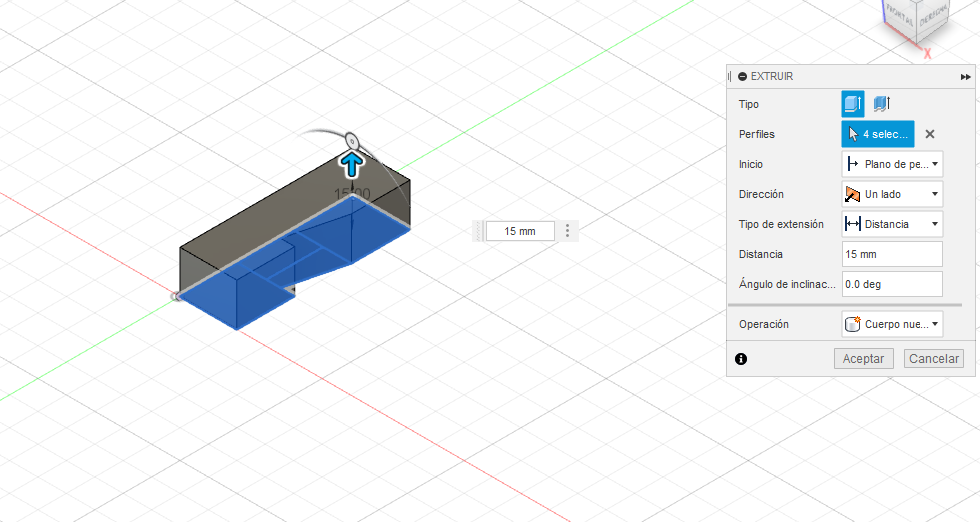Click the 'Operación' label
This screenshot has width=980, height=522.
pos(763,324)
